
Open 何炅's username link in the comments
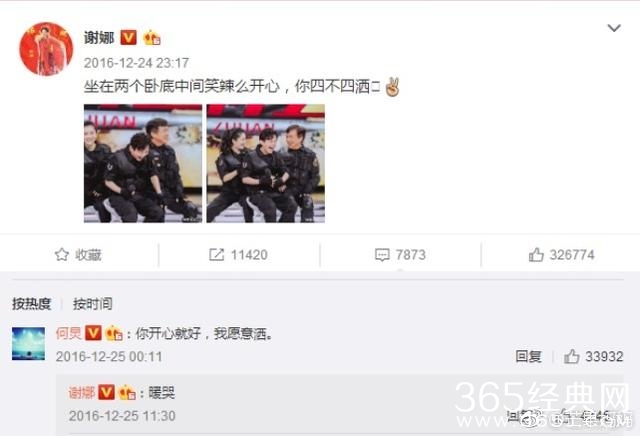(x=69, y=333)
